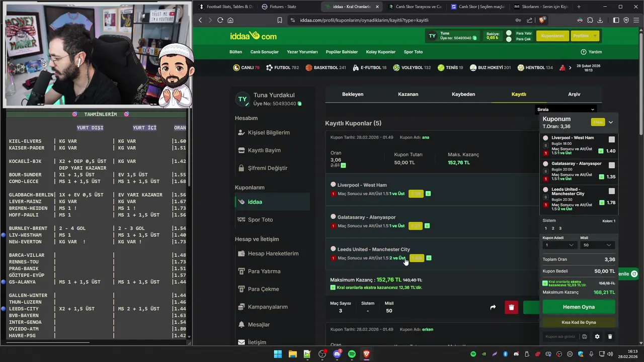Open the Sırala sort dropdown

coord(566,109)
